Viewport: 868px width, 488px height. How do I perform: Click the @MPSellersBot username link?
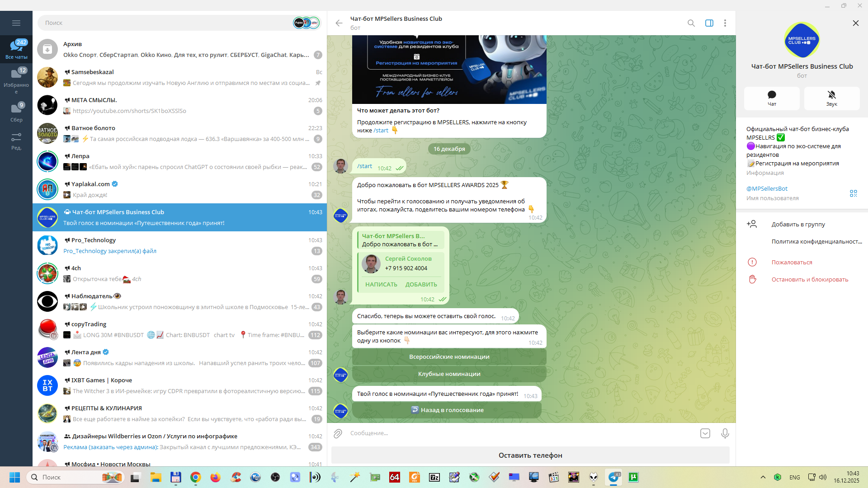767,188
